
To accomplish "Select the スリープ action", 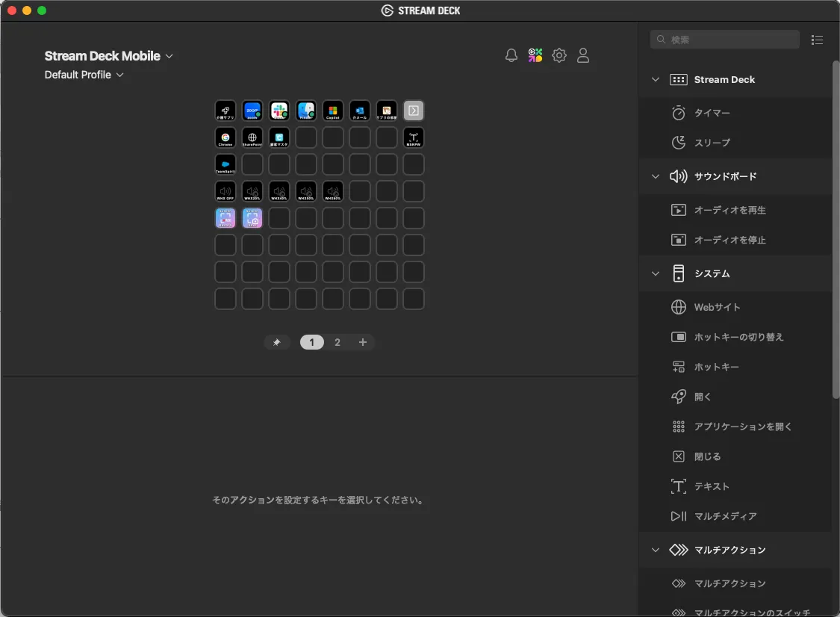I will pos(735,143).
